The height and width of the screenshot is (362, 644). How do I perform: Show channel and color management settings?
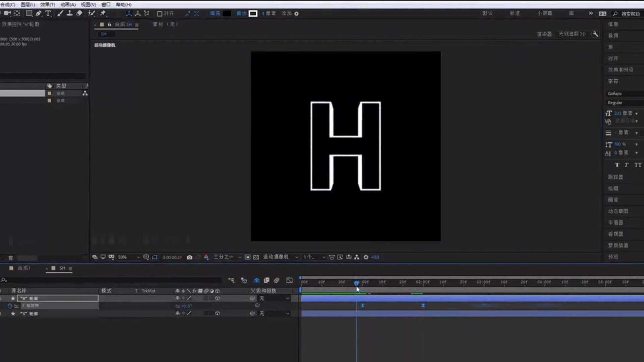pyautogui.click(x=206, y=257)
